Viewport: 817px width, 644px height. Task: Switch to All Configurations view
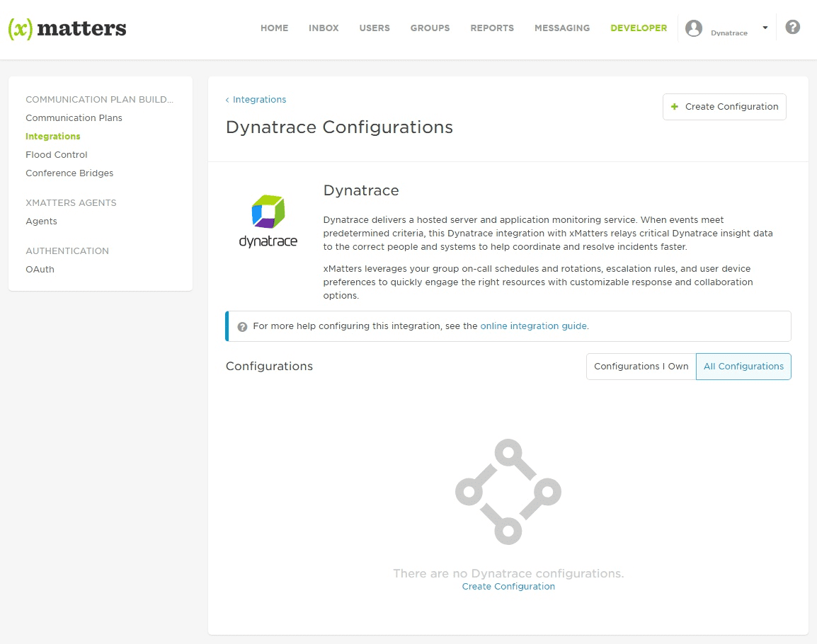coord(743,366)
